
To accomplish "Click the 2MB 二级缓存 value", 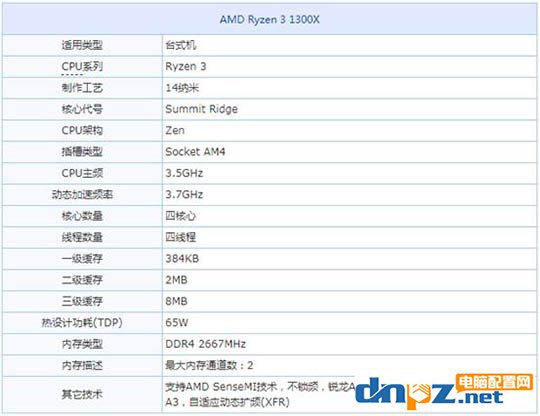I will pyautogui.click(x=176, y=280).
